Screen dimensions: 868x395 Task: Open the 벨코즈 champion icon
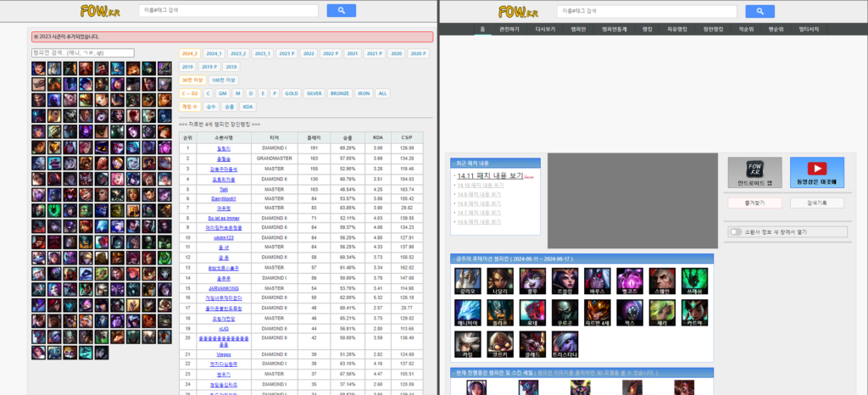pyautogui.click(x=630, y=281)
